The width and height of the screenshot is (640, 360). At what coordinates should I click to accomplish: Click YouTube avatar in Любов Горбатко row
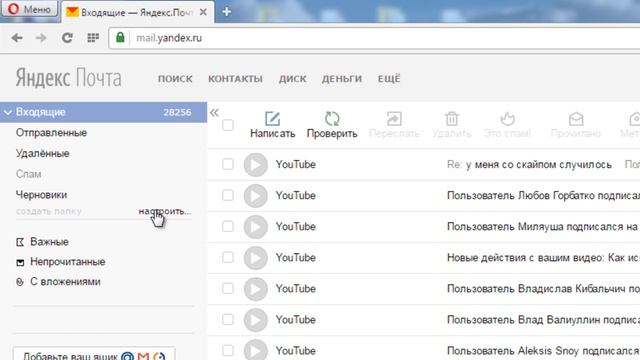coord(256,196)
